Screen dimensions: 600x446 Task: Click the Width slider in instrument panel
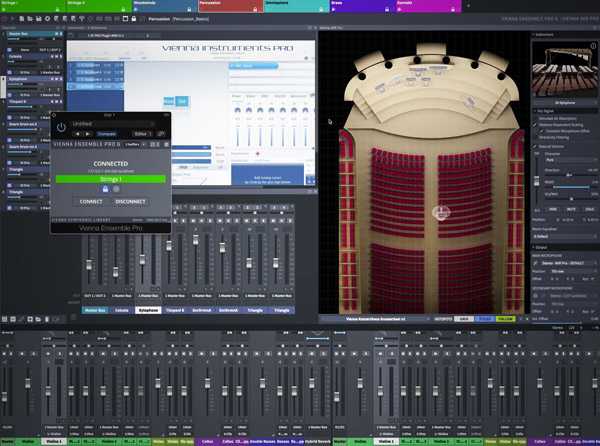(571, 187)
